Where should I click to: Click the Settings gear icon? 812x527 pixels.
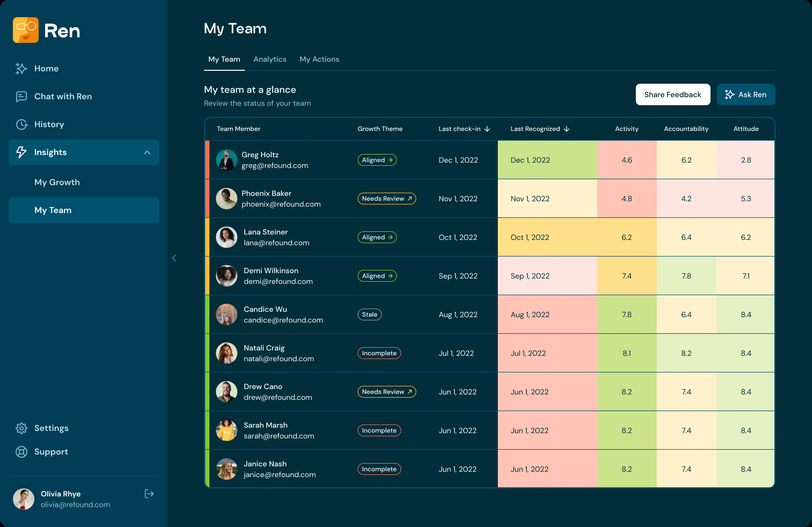point(21,428)
